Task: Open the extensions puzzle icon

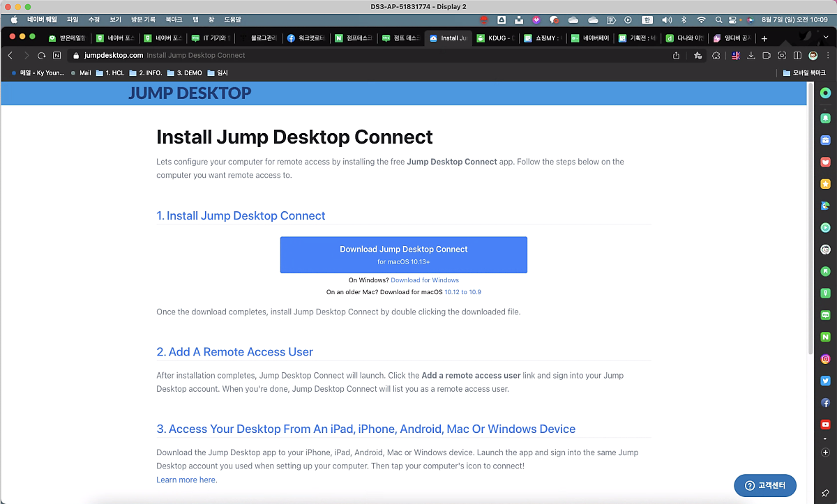Action: click(716, 55)
